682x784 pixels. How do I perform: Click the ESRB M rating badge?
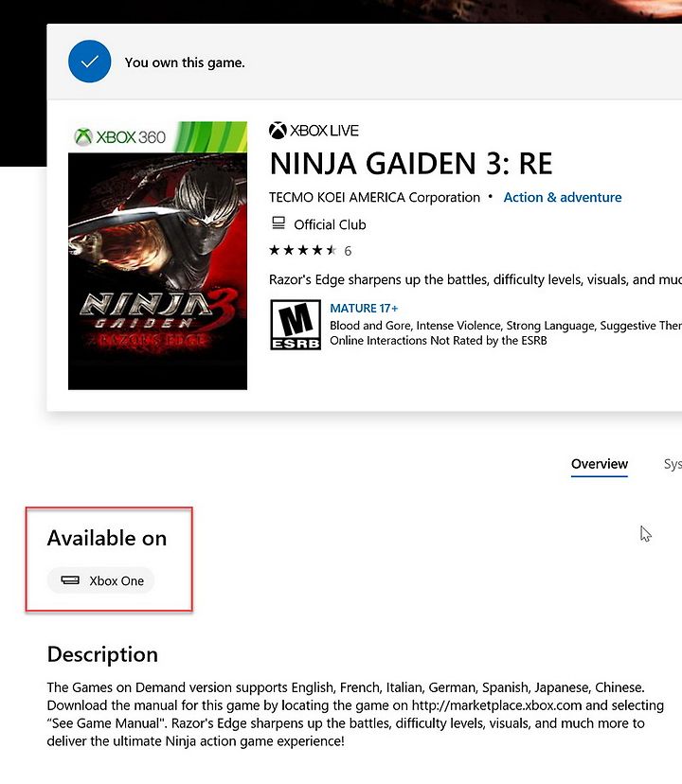(x=296, y=325)
